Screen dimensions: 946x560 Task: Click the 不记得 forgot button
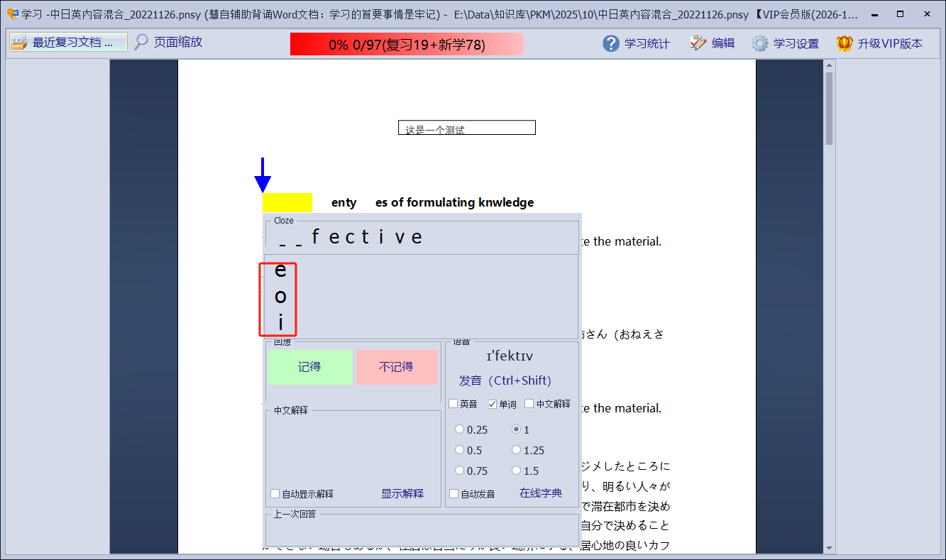click(x=397, y=367)
